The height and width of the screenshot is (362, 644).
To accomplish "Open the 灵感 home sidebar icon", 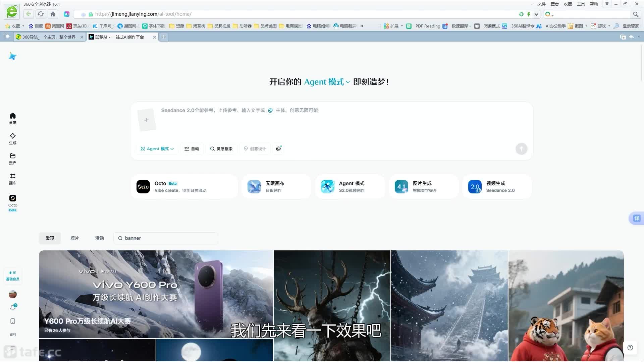I will pyautogui.click(x=13, y=118).
